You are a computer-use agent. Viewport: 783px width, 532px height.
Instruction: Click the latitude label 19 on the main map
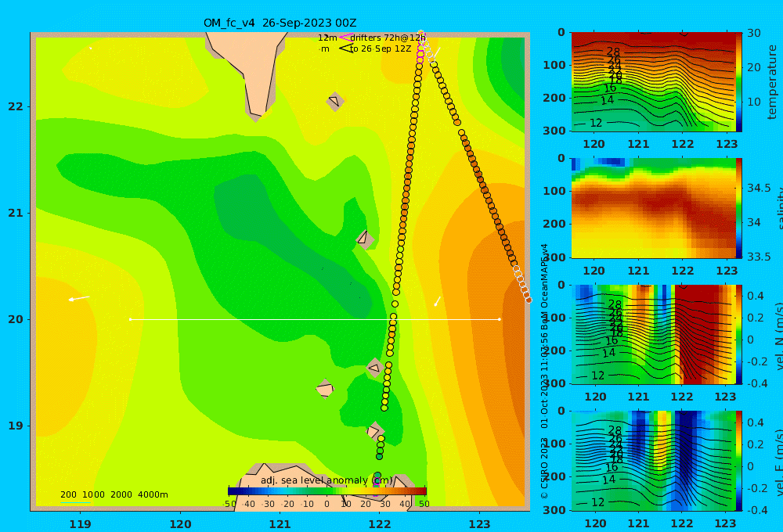(x=16, y=426)
